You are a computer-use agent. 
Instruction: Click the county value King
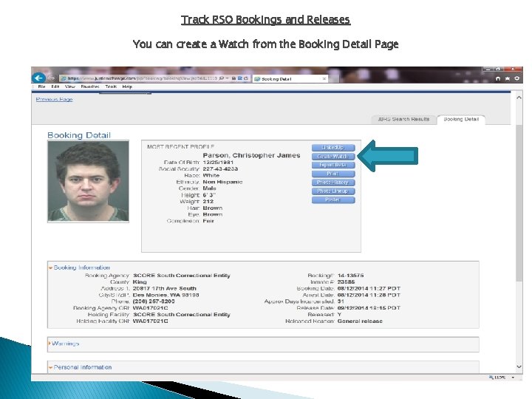click(140, 282)
